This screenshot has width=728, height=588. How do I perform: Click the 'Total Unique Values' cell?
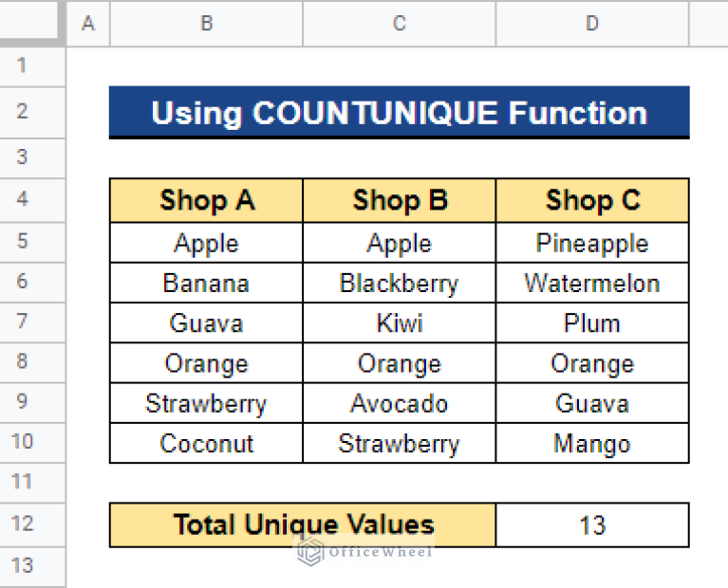[x=303, y=525]
